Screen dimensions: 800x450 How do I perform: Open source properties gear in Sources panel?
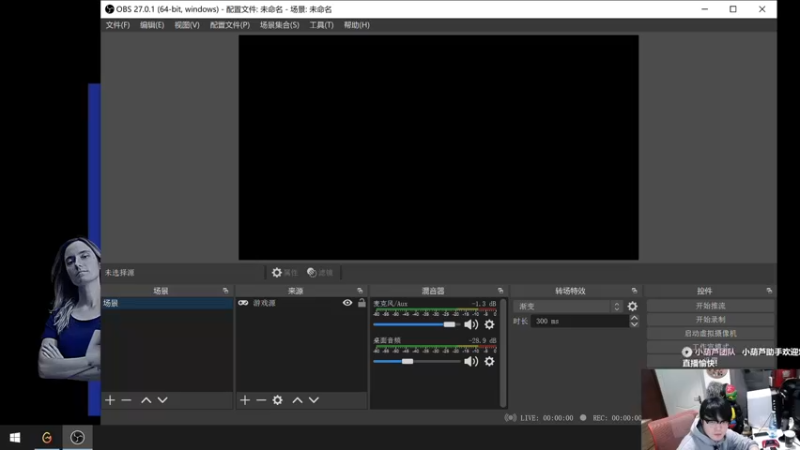(x=278, y=400)
